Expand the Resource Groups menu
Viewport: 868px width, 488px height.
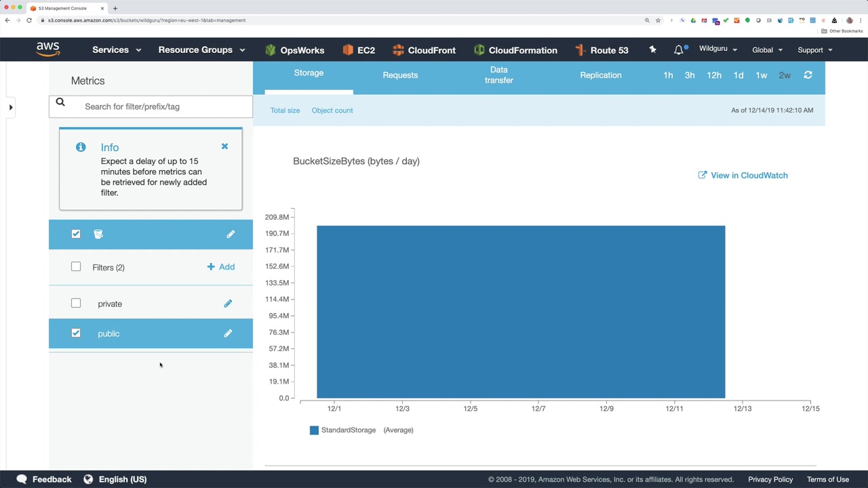pyautogui.click(x=201, y=50)
